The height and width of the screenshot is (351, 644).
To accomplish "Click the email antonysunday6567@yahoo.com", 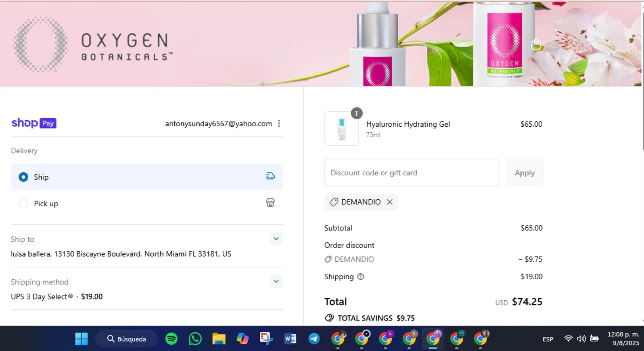I will (x=219, y=124).
